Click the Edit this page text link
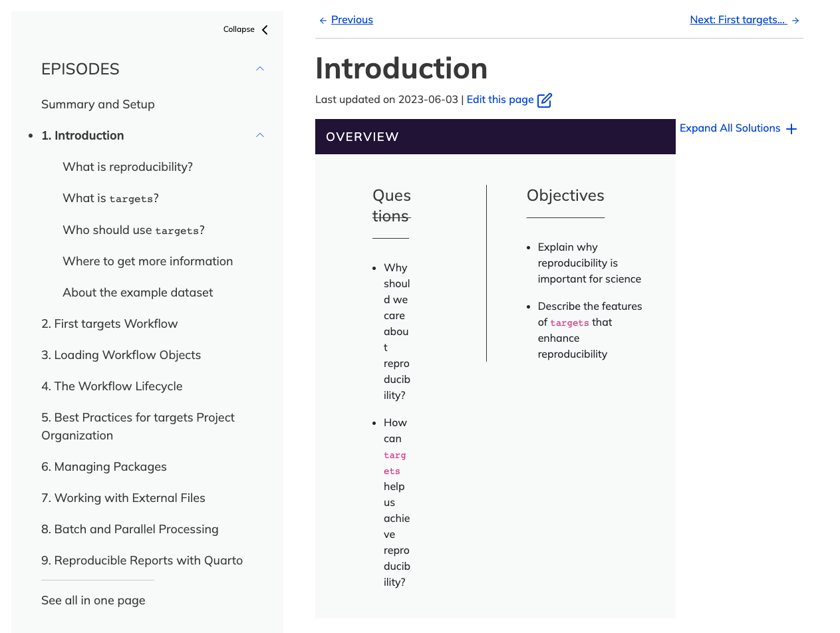 pyautogui.click(x=500, y=99)
